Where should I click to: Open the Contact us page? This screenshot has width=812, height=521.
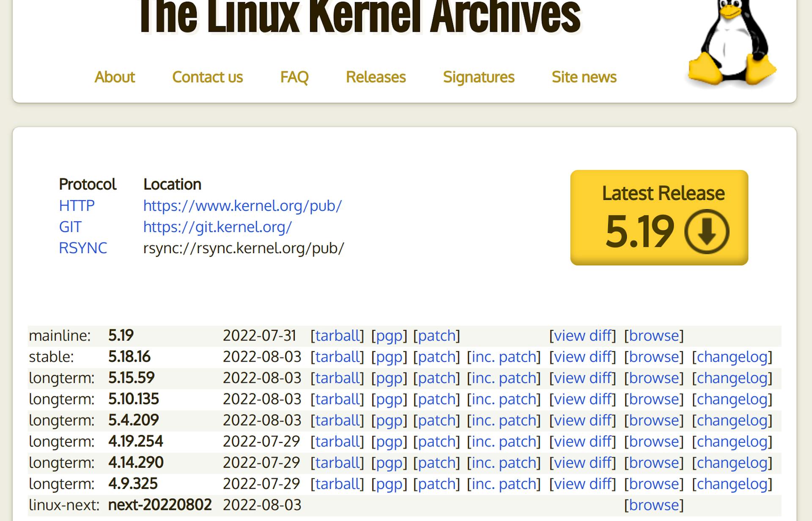tap(208, 77)
